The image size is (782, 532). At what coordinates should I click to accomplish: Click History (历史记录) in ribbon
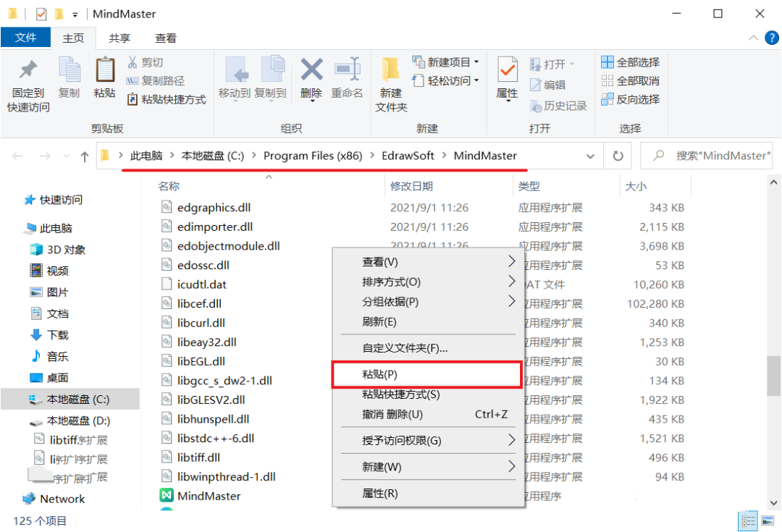pos(558,106)
